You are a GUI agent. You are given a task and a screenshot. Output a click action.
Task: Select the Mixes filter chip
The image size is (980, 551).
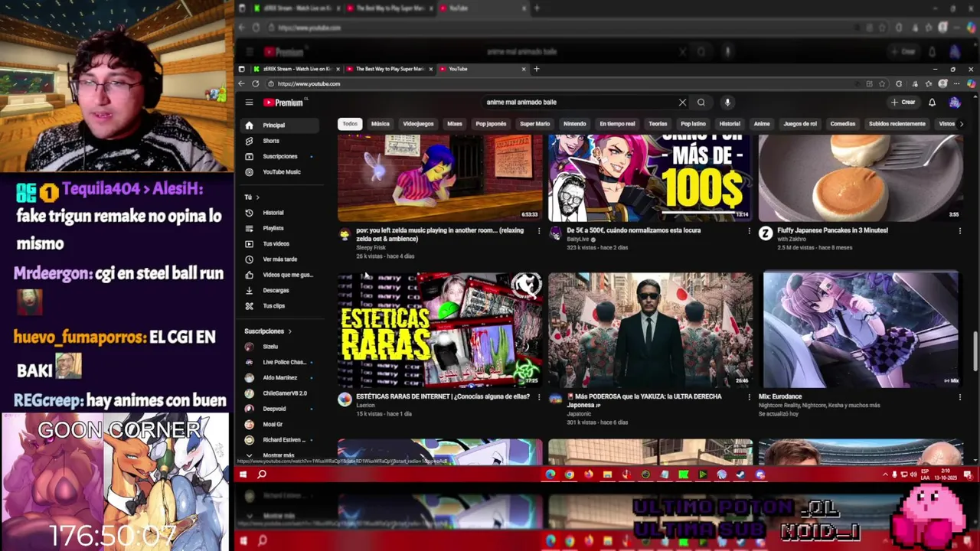(455, 124)
